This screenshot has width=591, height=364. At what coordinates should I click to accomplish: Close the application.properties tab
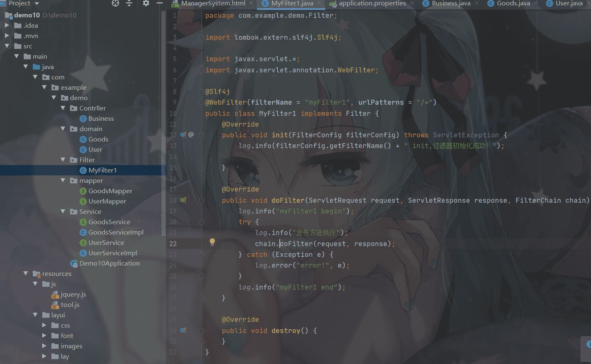(412, 3)
